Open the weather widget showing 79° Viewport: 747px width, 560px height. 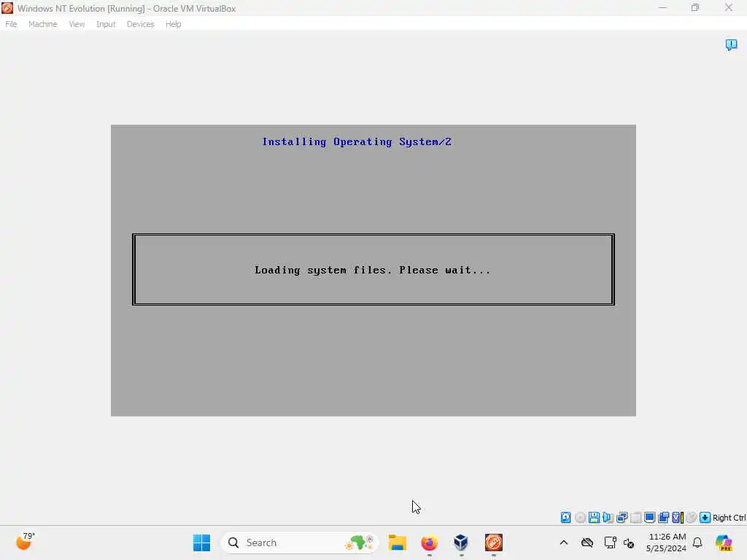tap(25, 542)
